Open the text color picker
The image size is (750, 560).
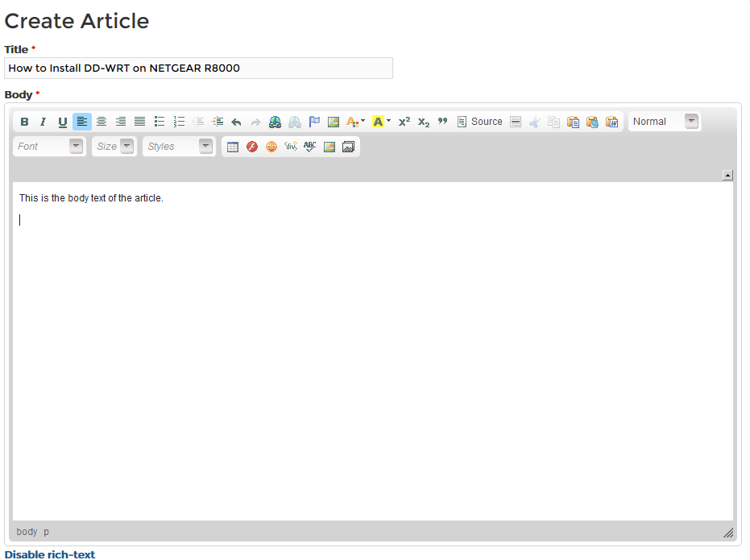click(355, 122)
